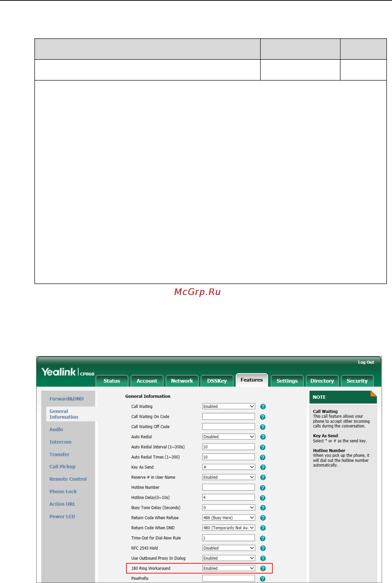Expand RFC 2543 Hold dropdown

tap(229, 548)
